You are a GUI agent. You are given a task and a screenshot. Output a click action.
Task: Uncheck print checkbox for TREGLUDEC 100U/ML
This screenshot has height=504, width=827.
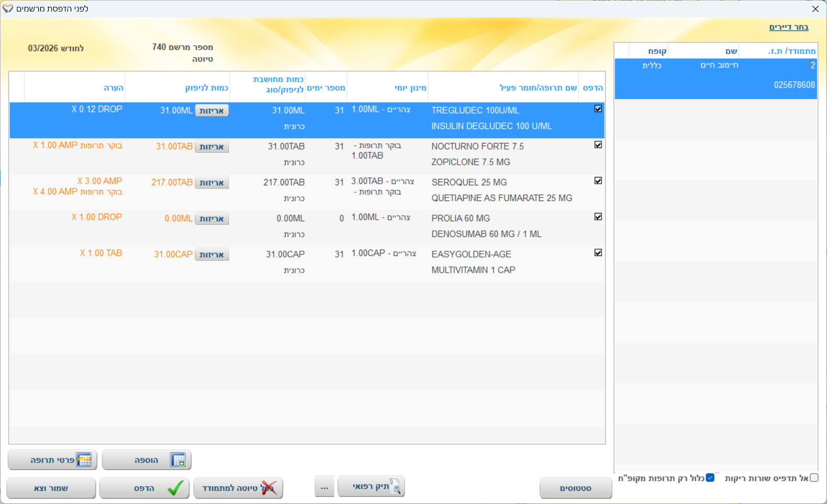pyautogui.click(x=598, y=109)
